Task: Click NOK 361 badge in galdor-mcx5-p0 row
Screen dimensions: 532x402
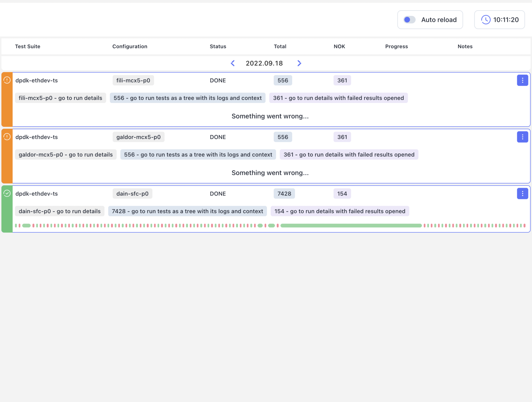Action: coord(342,137)
